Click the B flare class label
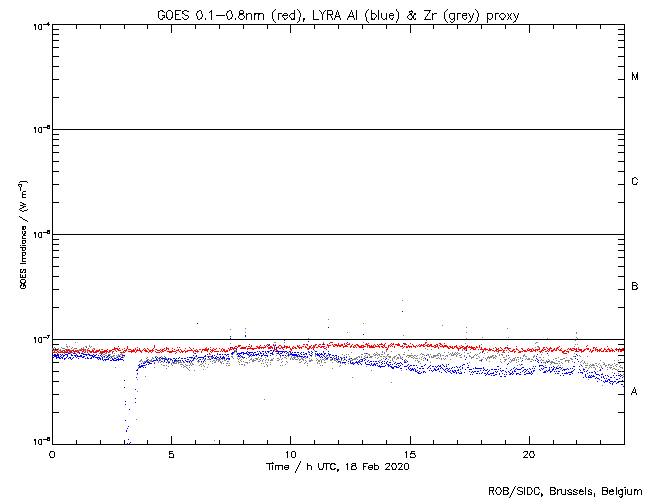Screen dimensions: 650x500 click(635, 287)
